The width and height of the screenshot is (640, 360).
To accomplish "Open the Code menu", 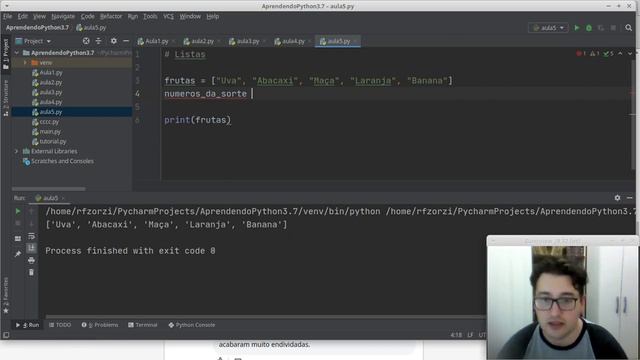I will pyautogui.click(x=87, y=16).
